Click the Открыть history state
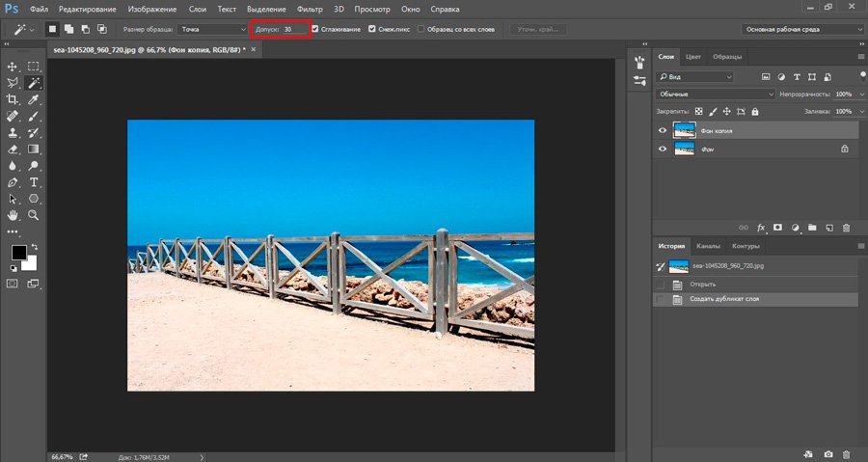 (x=704, y=285)
